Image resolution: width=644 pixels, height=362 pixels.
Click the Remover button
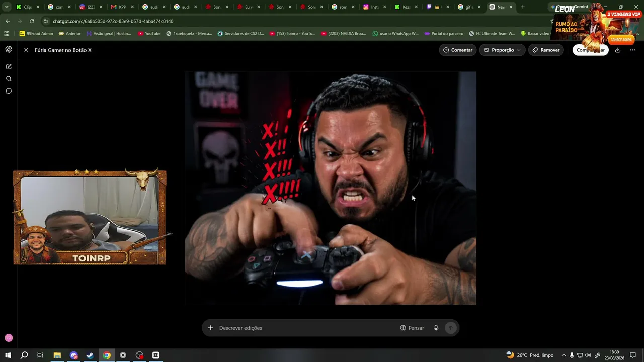click(546, 50)
